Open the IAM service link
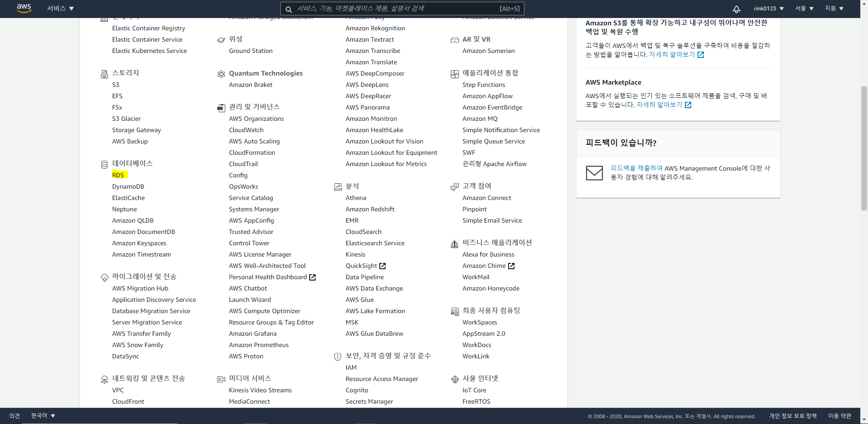 tap(351, 367)
